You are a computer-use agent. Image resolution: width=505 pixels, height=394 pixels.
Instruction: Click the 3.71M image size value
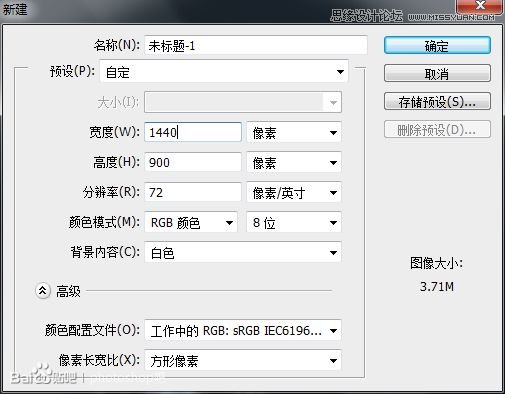[437, 286]
